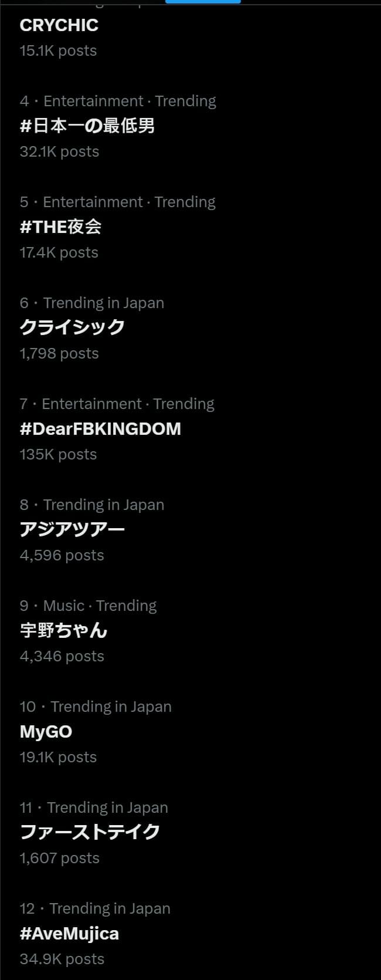Select the blue active tab indicator
This screenshot has height=980, width=381.
(203, 2)
